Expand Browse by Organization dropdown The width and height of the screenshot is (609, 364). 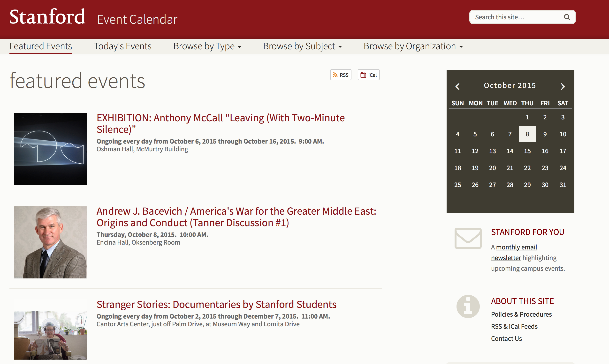click(x=413, y=46)
